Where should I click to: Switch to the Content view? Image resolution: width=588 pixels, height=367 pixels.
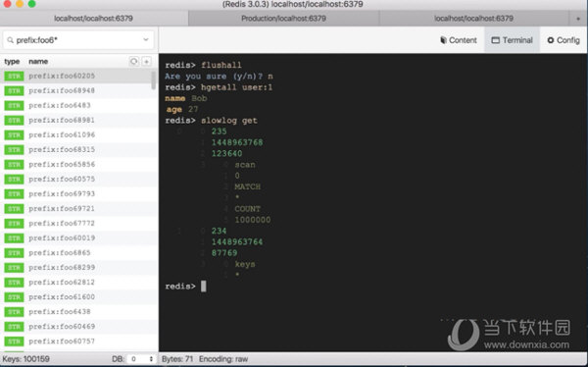pyautogui.click(x=459, y=40)
